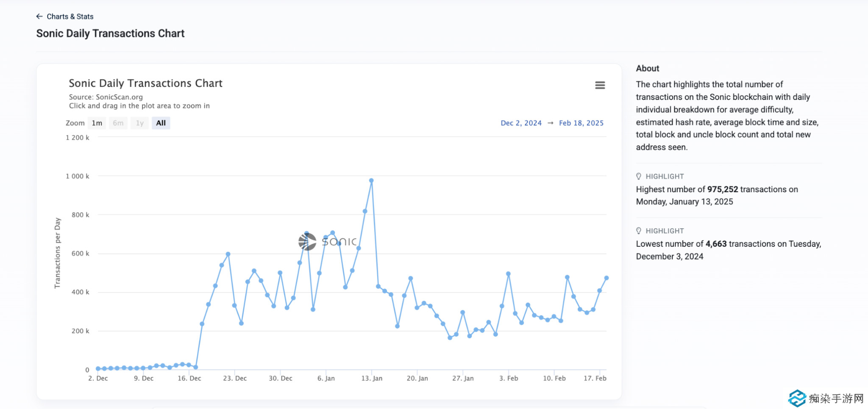
Task: Click the back arrow beside Charts & Stats
Action: [x=39, y=17]
